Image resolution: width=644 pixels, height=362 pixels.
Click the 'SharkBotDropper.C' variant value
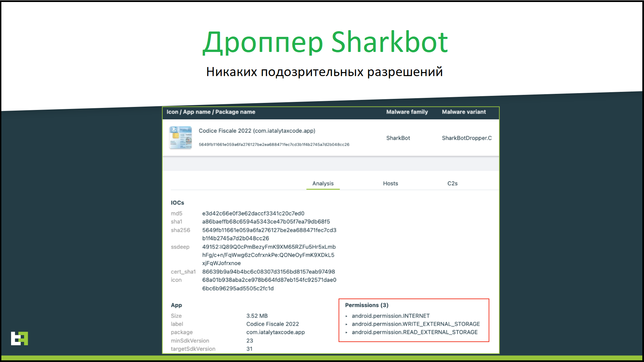[x=467, y=138]
